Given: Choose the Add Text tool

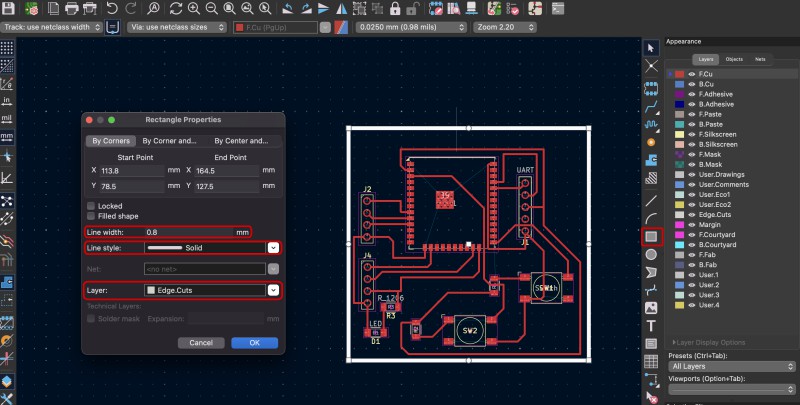Looking at the screenshot, I should (x=651, y=326).
